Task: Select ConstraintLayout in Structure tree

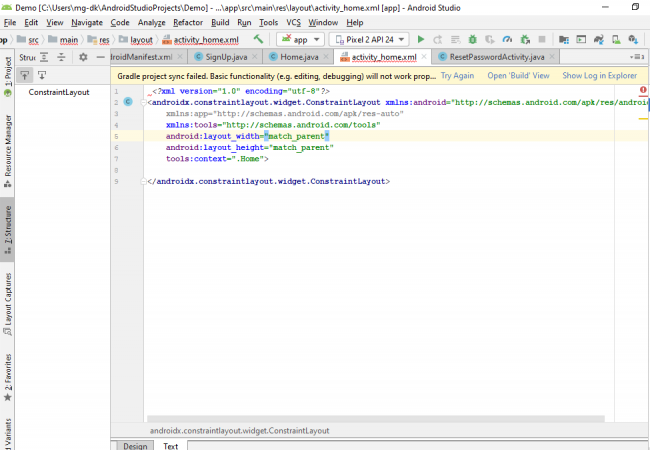Action: pyautogui.click(x=59, y=92)
